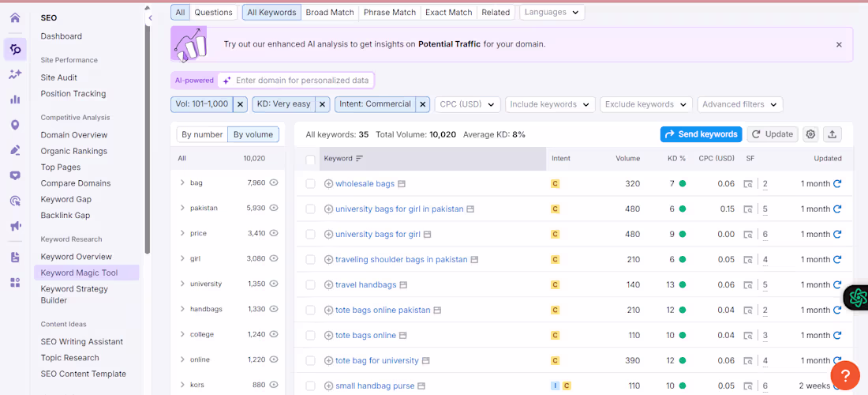Open the Exclude keywords dropdown
Screen dimensions: 868x395
point(646,104)
